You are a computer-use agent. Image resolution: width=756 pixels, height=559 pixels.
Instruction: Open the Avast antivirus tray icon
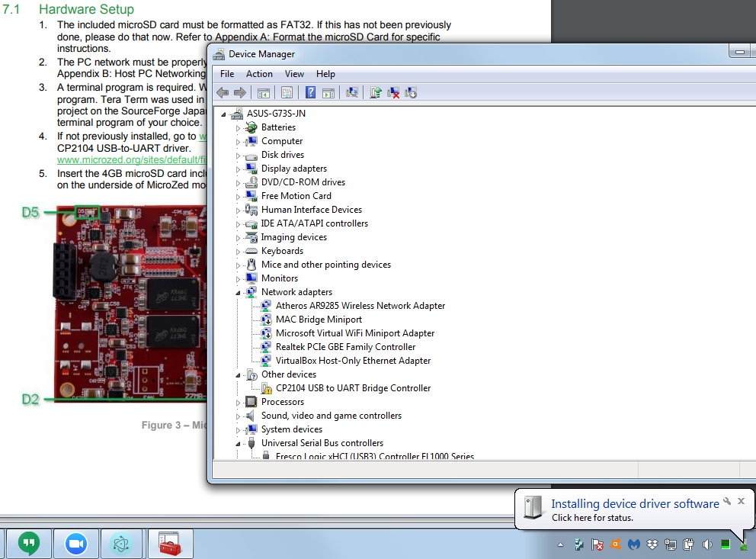pos(616,545)
